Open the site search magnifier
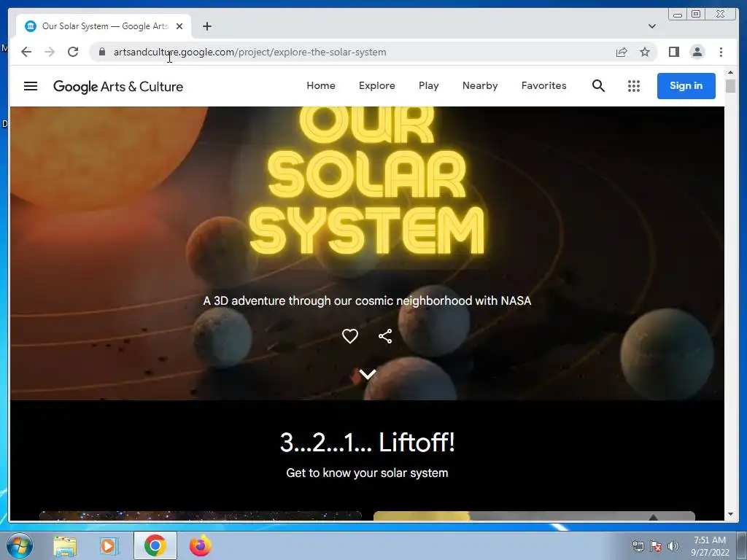Screen dimensions: 747x560 tap(598, 86)
